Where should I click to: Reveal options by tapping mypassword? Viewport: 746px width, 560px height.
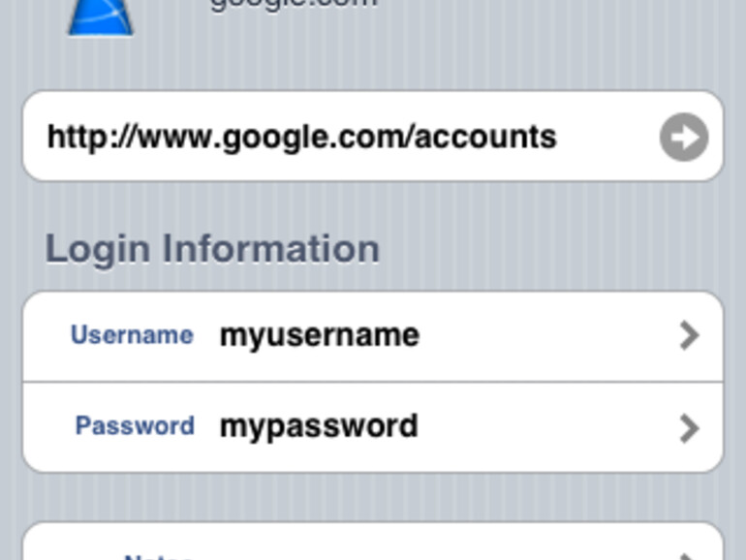pyautogui.click(x=319, y=426)
